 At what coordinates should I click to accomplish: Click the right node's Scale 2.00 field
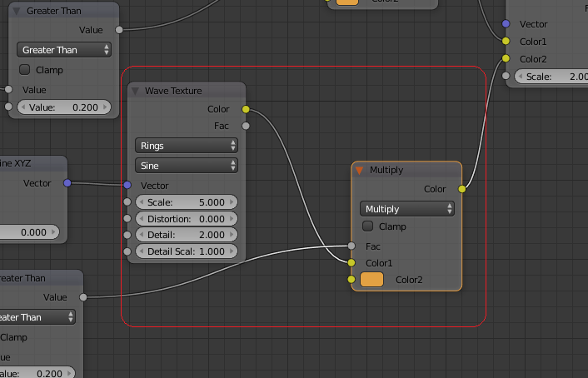[551, 77]
